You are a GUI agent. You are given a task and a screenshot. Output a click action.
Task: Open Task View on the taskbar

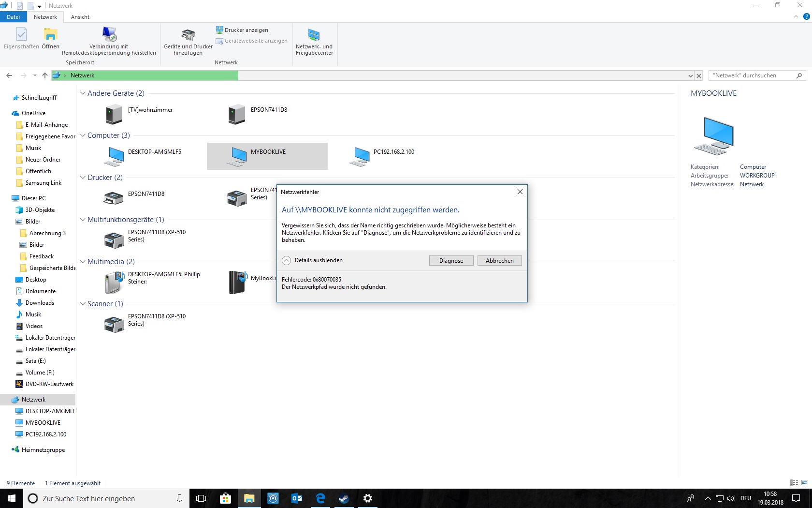(201, 498)
